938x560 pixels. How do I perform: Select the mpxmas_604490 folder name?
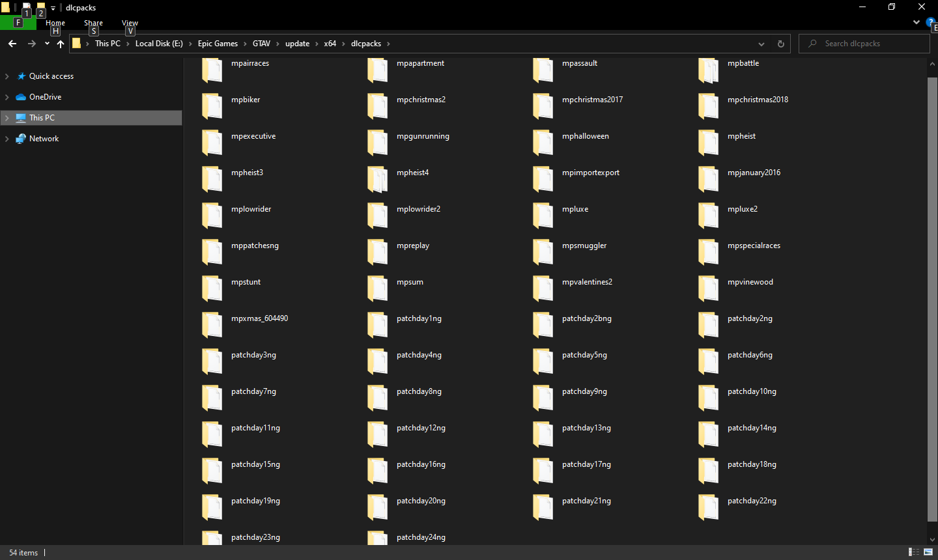click(x=259, y=318)
